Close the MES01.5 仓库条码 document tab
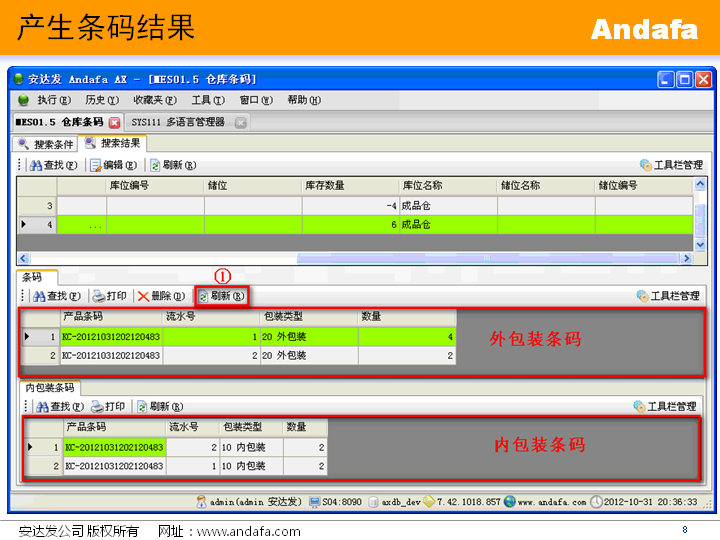The image size is (720, 540). pyautogui.click(x=114, y=122)
